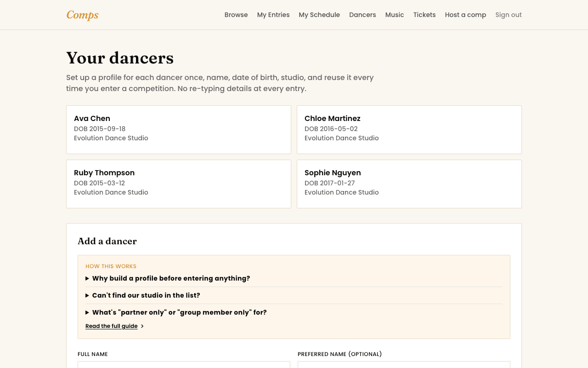Click the chevron arrow after Read the full guide
Image resolution: width=588 pixels, height=368 pixels.
coord(142,326)
